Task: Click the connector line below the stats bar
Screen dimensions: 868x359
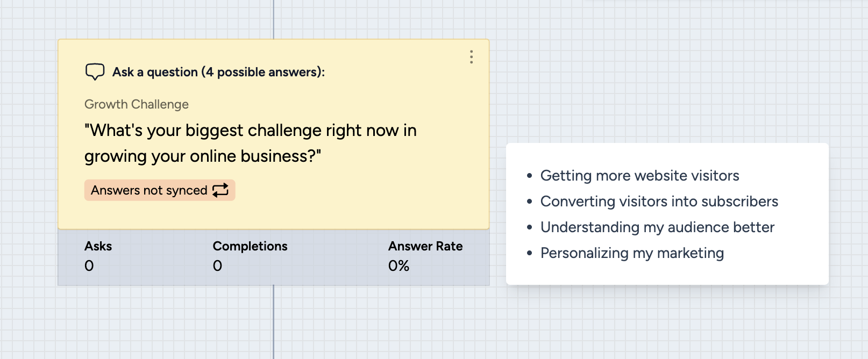Action: click(x=274, y=322)
